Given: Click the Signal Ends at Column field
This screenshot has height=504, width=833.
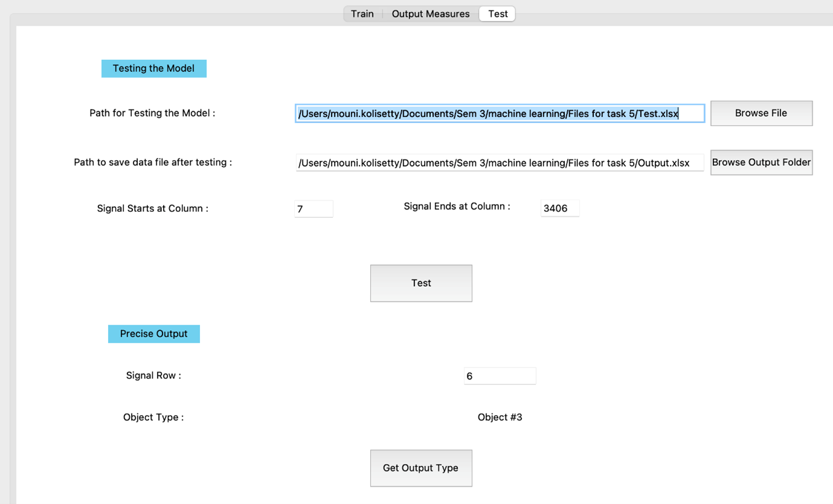Looking at the screenshot, I should pyautogui.click(x=559, y=208).
